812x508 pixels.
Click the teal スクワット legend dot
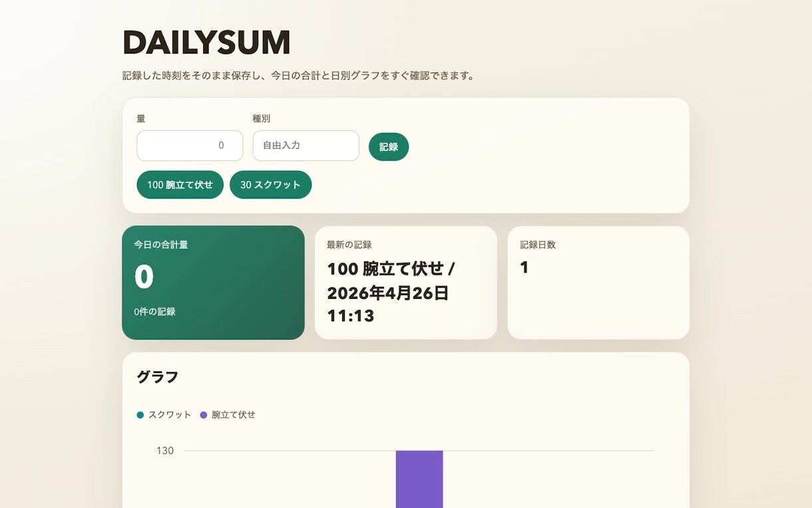pyautogui.click(x=140, y=415)
